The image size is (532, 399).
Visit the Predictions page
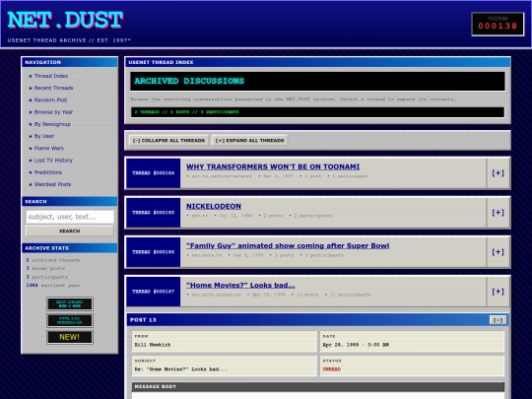[x=48, y=172]
